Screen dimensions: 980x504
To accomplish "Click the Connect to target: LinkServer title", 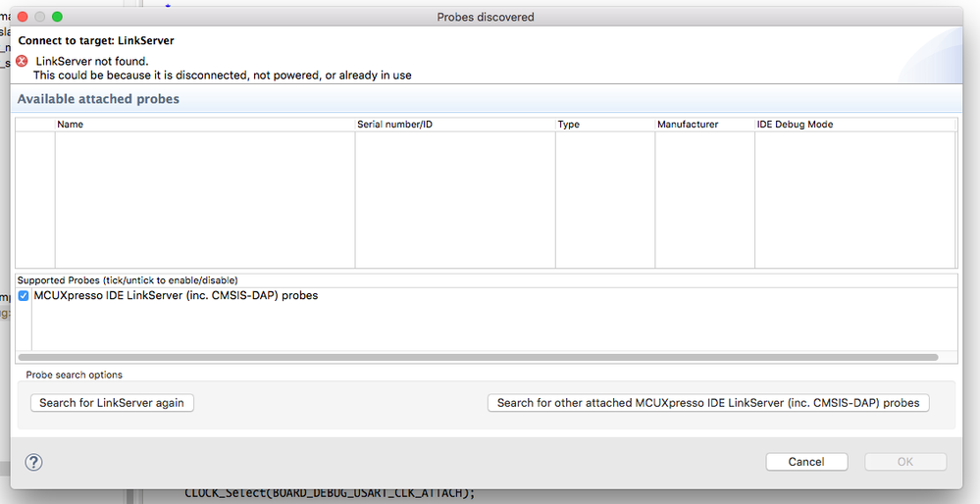I will coord(96,40).
